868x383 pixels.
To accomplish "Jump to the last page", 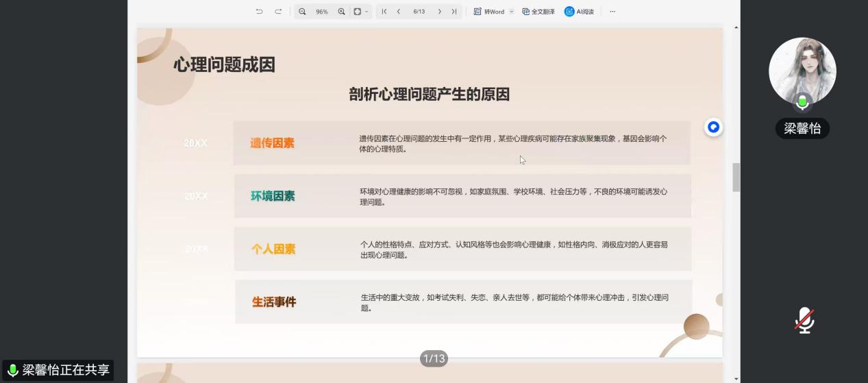I will [x=454, y=12].
